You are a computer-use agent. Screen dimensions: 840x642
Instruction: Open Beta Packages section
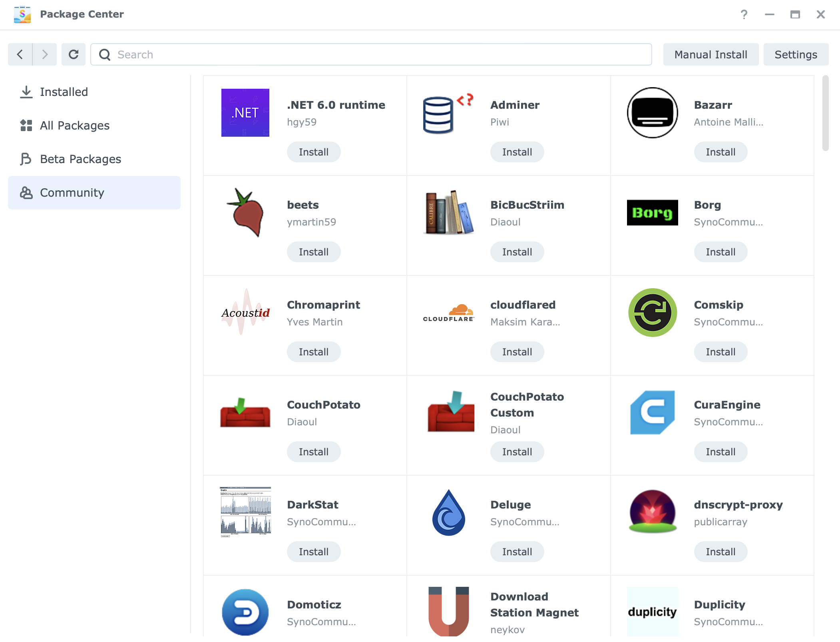point(94,159)
